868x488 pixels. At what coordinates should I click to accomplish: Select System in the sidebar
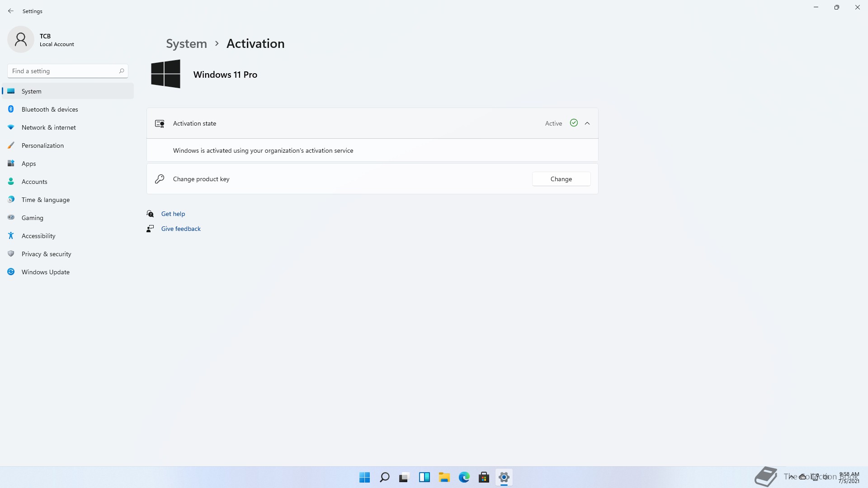[x=68, y=91]
